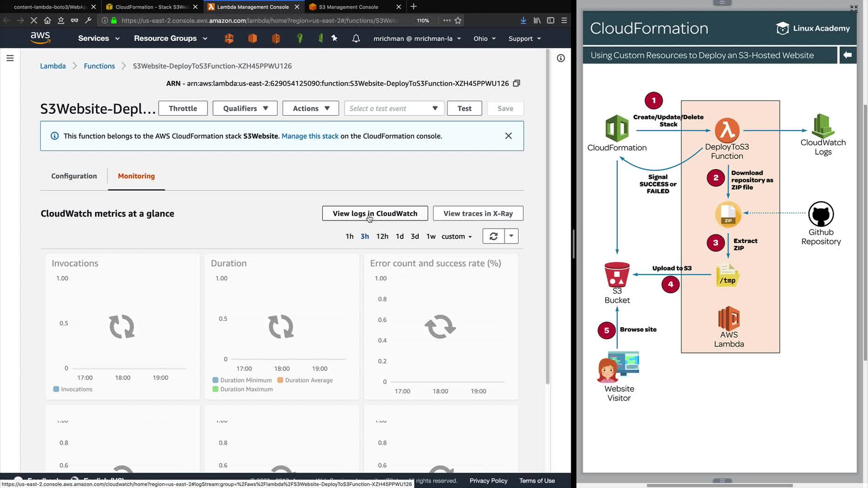Select the 1h time range
The width and height of the screenshot is (868, 488).
click(x=349, y=236)
